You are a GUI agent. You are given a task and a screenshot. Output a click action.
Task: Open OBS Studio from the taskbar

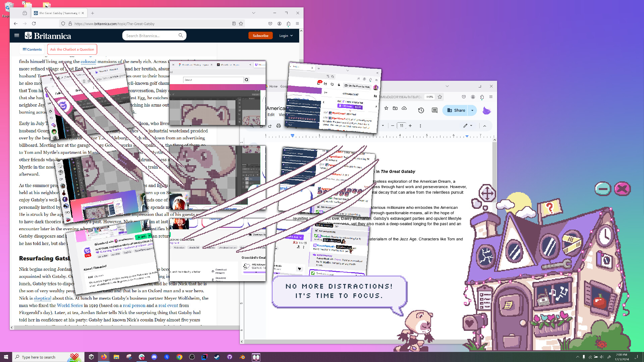click(192, 357)
